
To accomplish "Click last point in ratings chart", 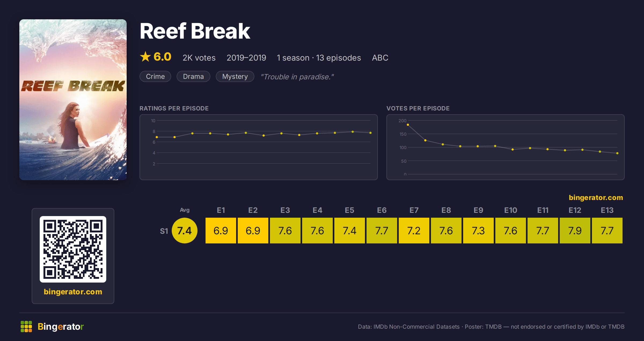I will [371, 133].
